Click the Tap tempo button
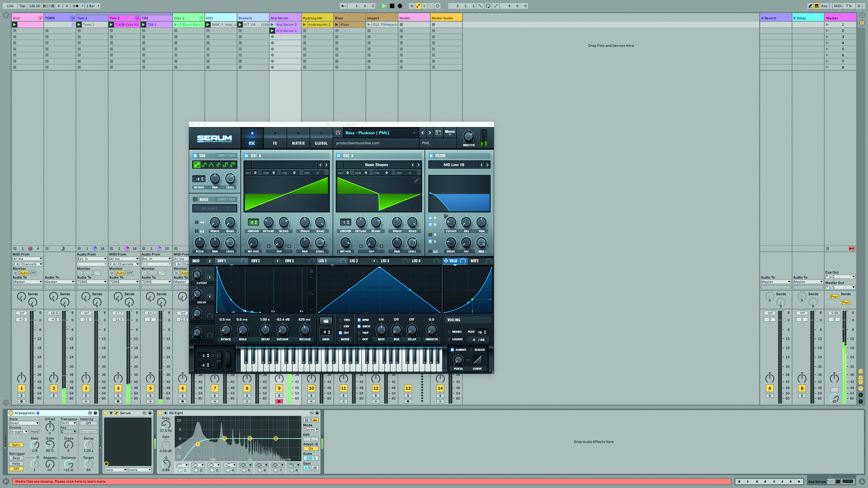 click(x=22, y=6)
